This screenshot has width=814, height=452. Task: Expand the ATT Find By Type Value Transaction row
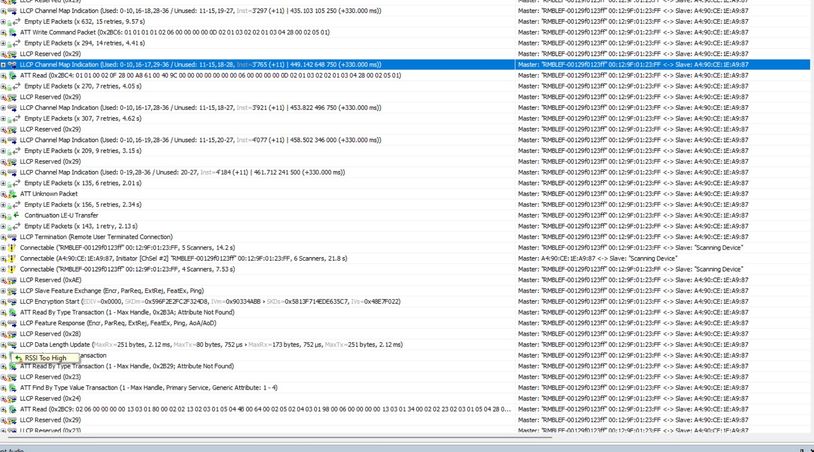3,388
